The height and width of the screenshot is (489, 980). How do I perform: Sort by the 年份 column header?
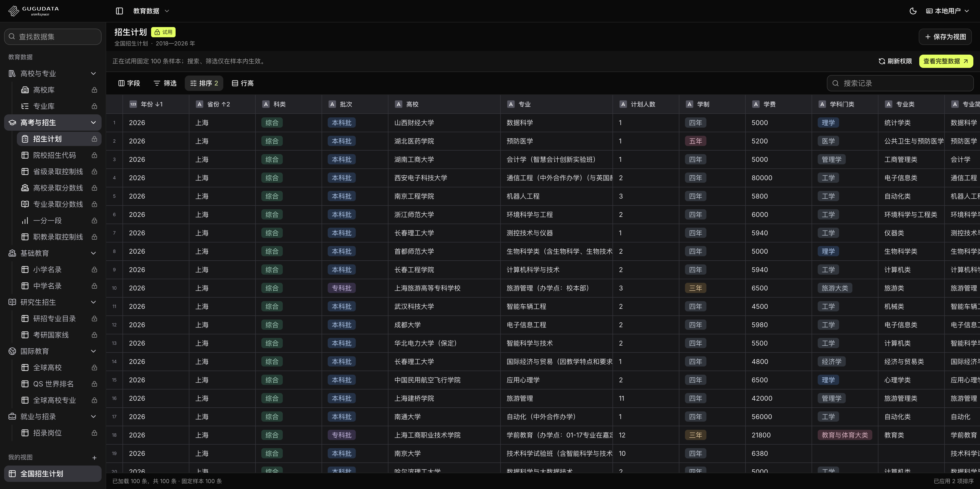pos(156,104)
